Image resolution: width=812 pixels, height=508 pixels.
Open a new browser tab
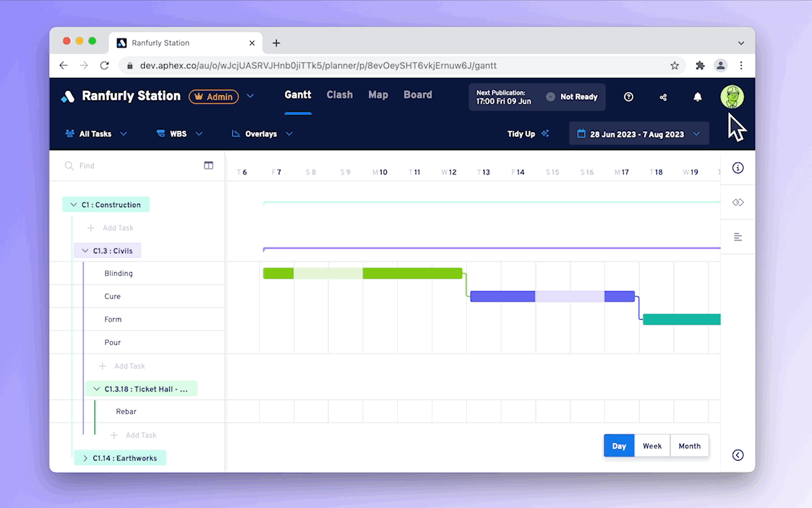coord(276,43)
